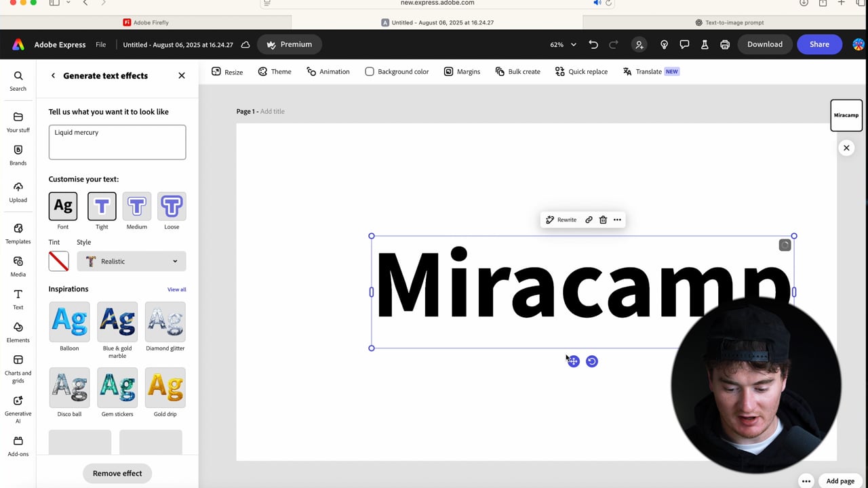Image resolution: width=868 pixels, height=488 pixels.
Task: Click the move handle below text
Action: tap(574, 361)
